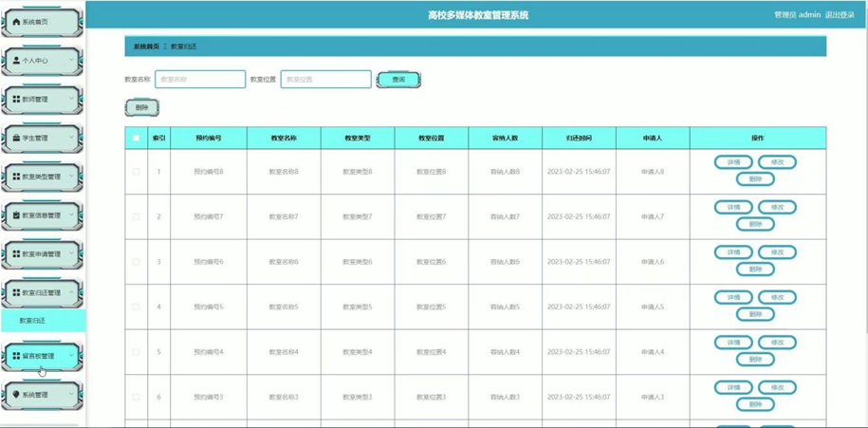Viewport: 868px width, 428px height.
Task: Toggle the select-all checkbox in table header
Action: coord(137,138)
